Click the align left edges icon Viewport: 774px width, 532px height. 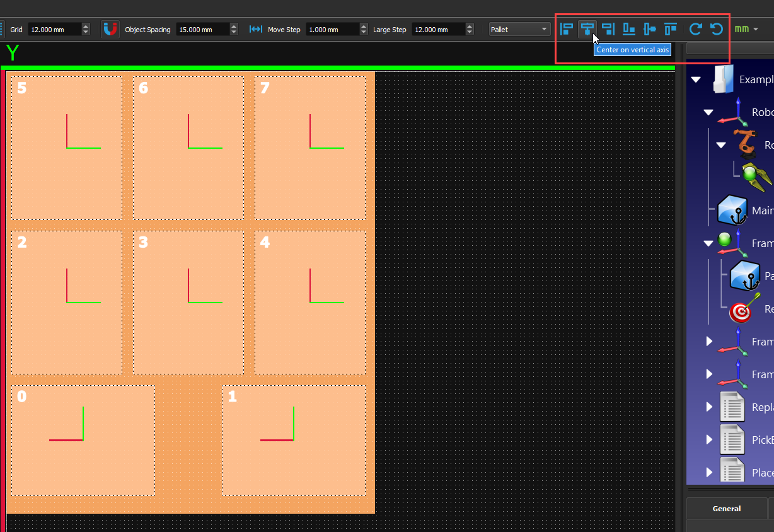[567, 29]
